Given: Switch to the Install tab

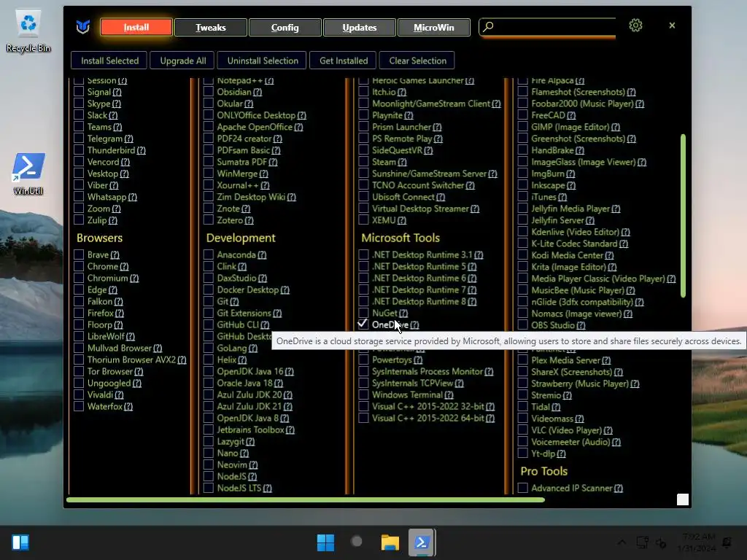Looking at the screenshot, I should click(136, 27).
